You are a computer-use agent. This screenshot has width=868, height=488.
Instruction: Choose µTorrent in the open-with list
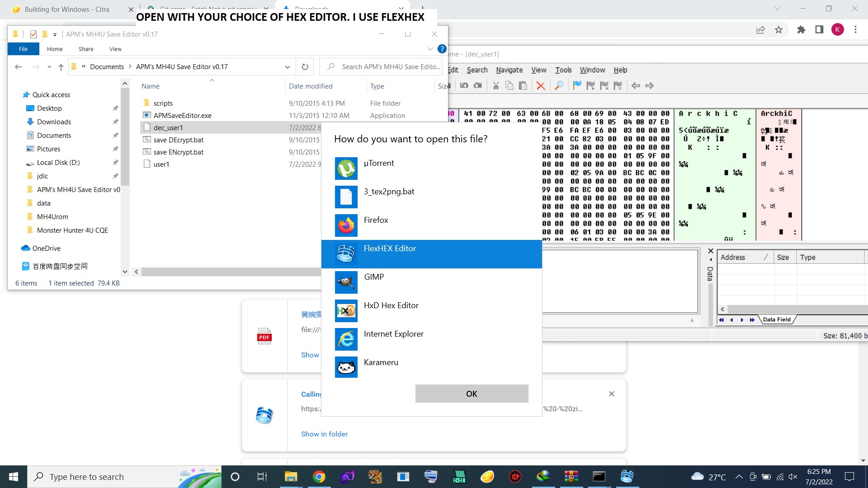point(432,169)
